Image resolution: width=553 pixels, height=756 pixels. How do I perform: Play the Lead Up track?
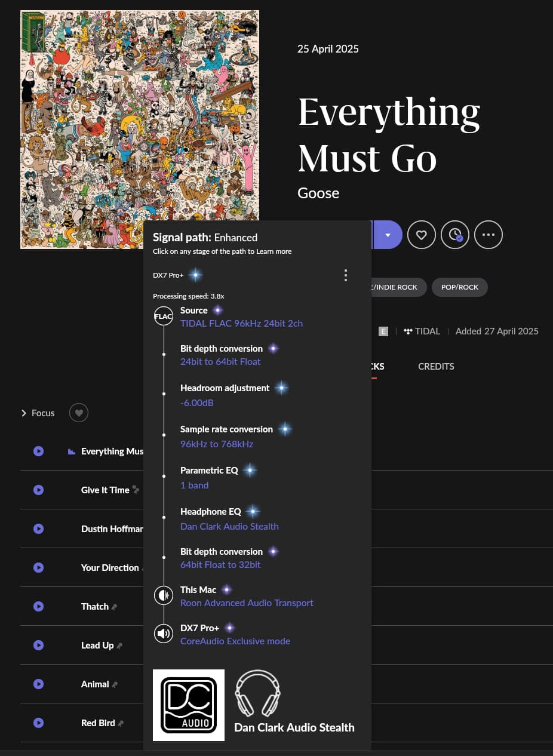coord(39,646)
